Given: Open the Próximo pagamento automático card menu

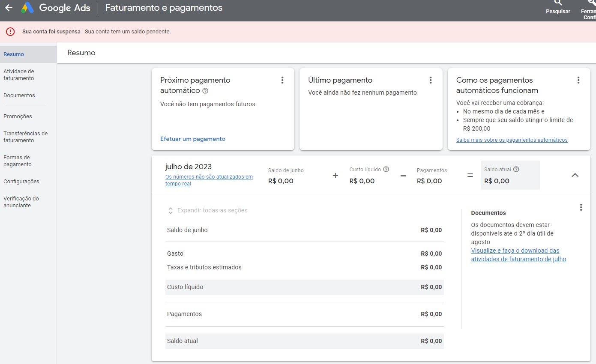Looking at the screenshot, I should pos(282,80).
